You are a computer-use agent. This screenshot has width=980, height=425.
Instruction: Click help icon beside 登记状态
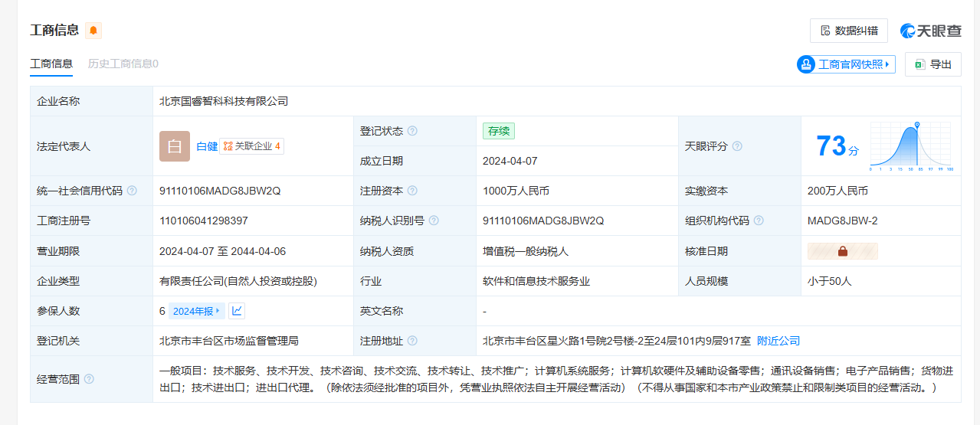click(412, 131)
